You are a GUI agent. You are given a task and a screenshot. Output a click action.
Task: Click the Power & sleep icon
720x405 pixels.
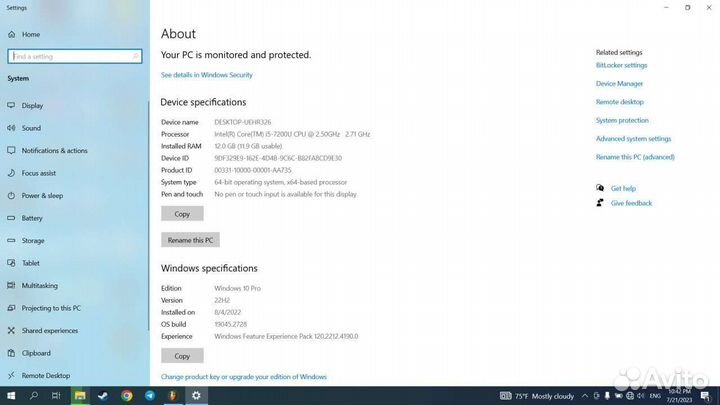pos(11,196)
